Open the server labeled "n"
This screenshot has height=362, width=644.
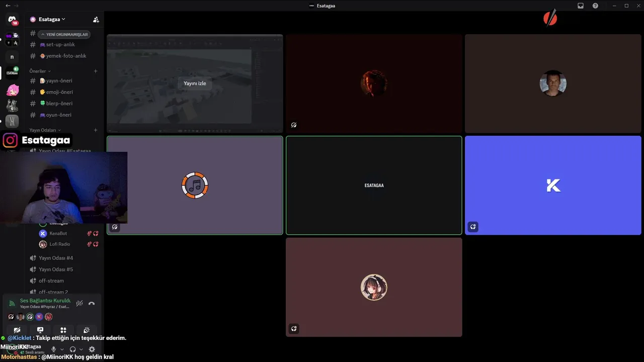point(12,57)
